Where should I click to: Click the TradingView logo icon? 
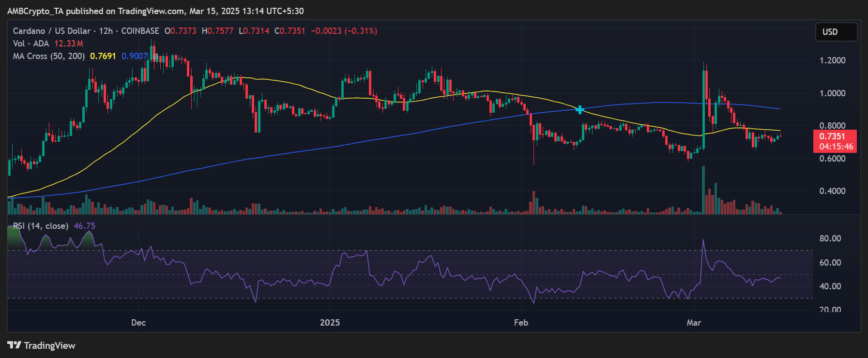14,345
